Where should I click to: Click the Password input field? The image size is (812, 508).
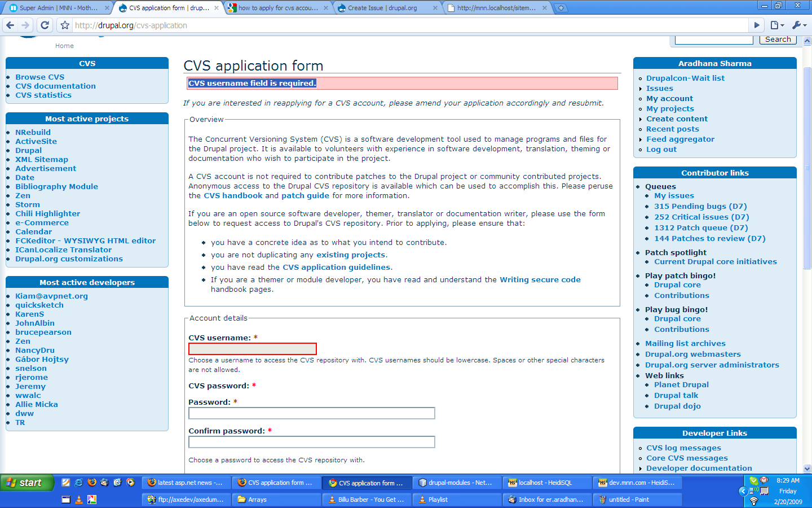pos(312,413)
